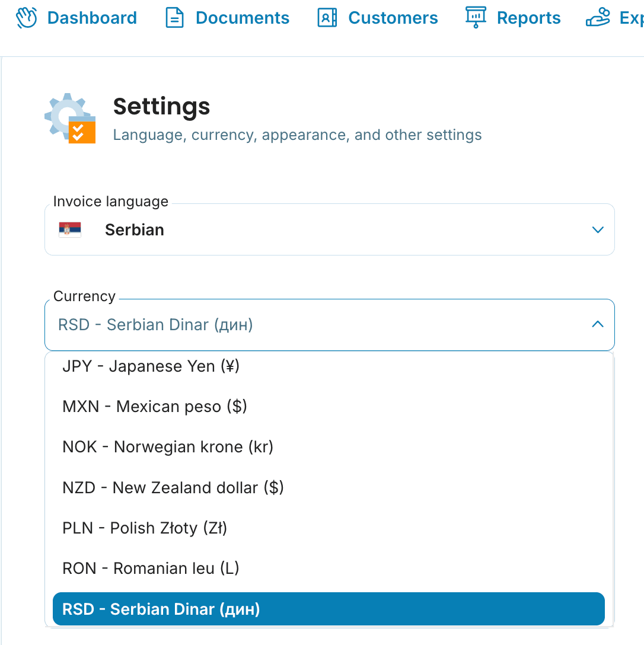Viewport: 644px width, 645px height.
Task: Open the Customers menu item
Action: click(393, 18)
